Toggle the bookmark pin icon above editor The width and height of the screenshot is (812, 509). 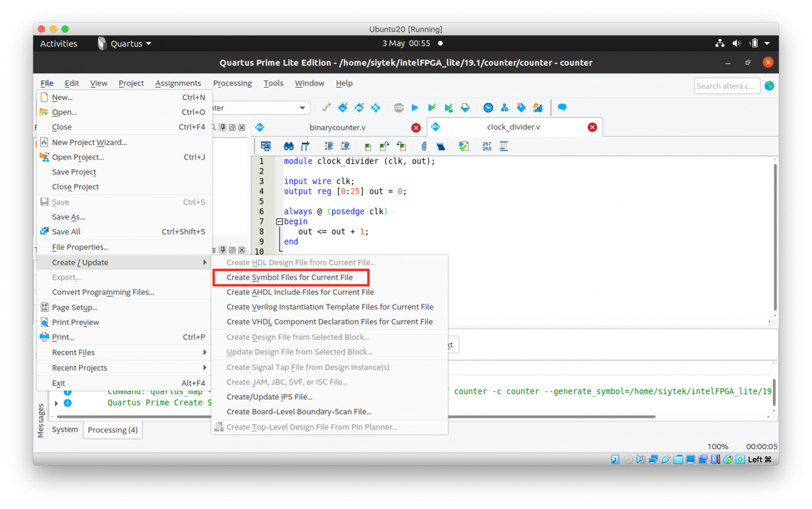click(x=223, y=127)
